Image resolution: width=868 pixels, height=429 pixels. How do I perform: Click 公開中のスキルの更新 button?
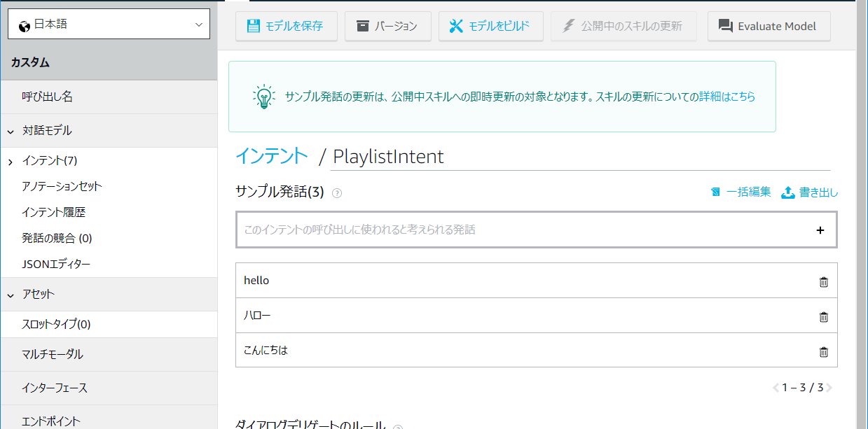[623, 27]
